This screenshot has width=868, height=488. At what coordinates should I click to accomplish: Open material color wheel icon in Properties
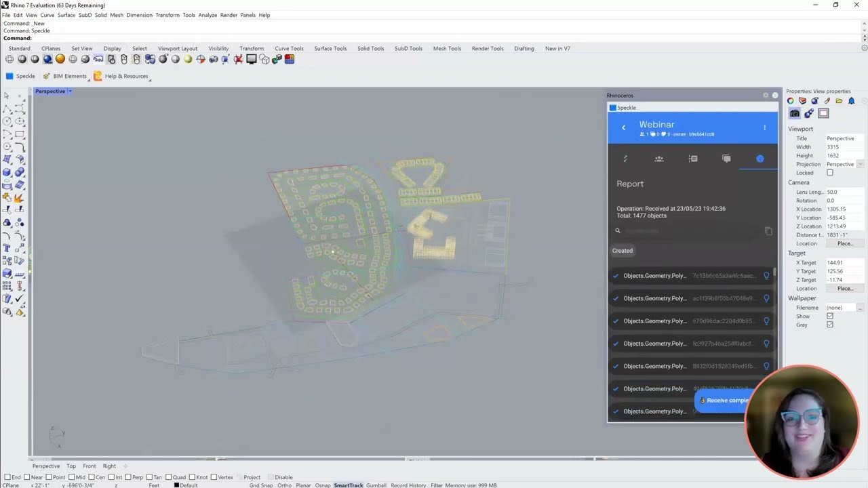790,101
